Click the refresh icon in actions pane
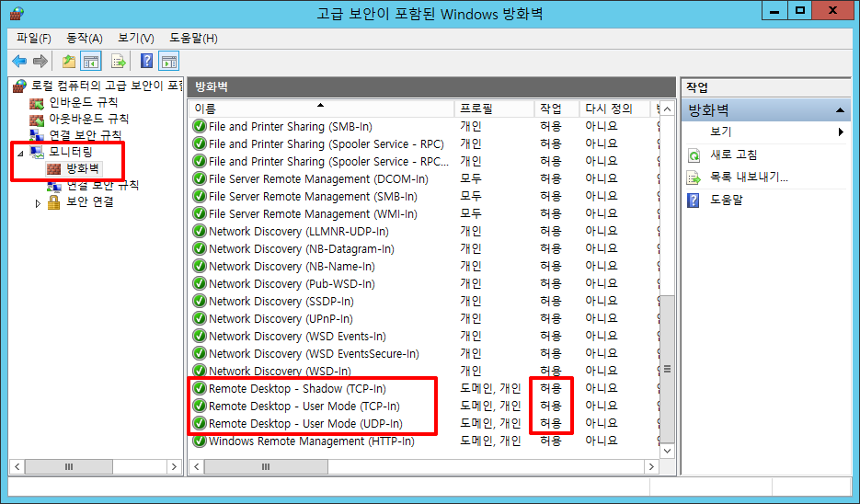860x504 pixels. pyautogui.click(x=694, y=155)
